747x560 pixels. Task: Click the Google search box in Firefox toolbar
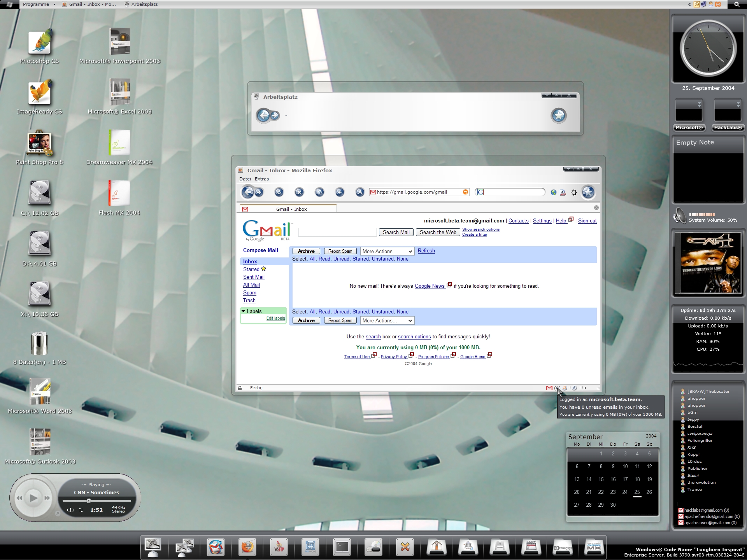tap(510, 192)
